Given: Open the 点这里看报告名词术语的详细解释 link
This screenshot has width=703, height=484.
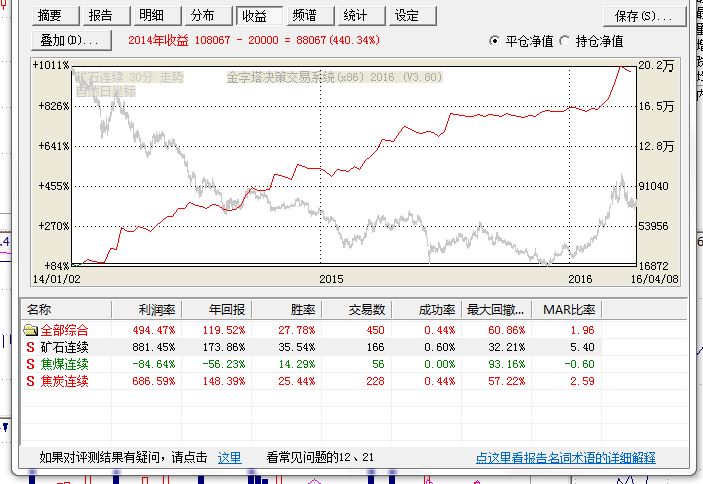Looking at the screenshot, I should (565, 458).
